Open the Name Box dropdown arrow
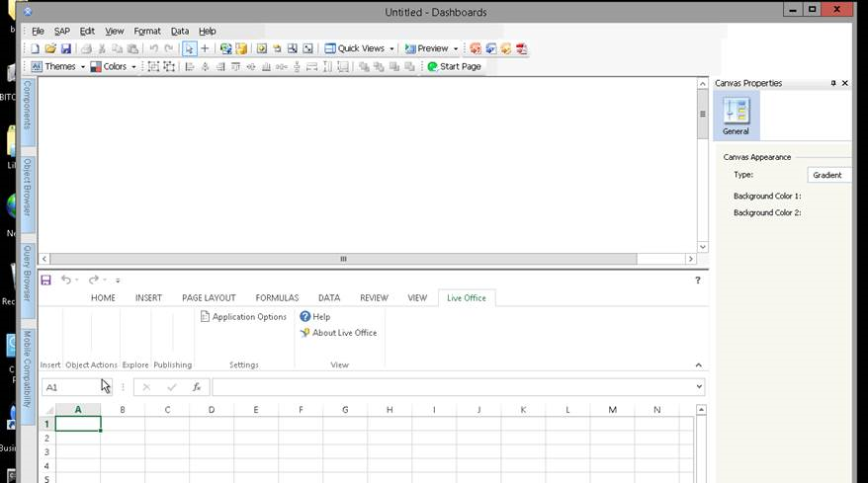The image size is (868, 483). coord(107,387)
